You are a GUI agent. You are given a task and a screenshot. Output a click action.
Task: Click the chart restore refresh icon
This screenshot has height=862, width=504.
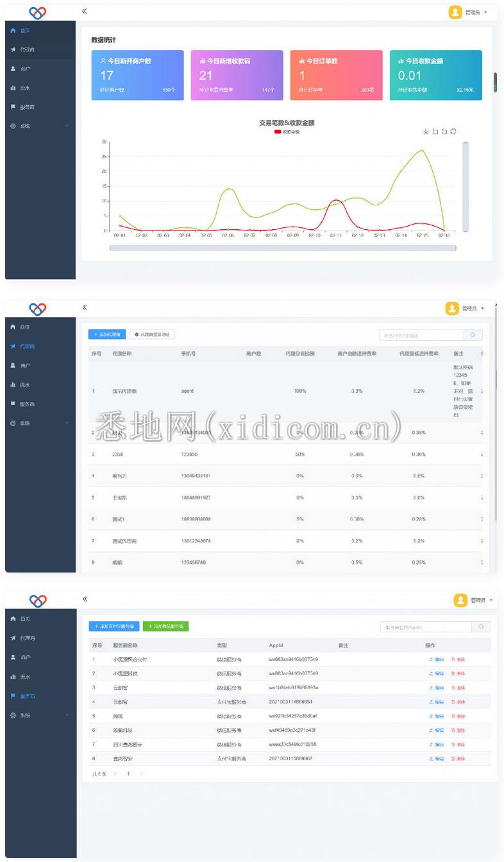(453, 132)
